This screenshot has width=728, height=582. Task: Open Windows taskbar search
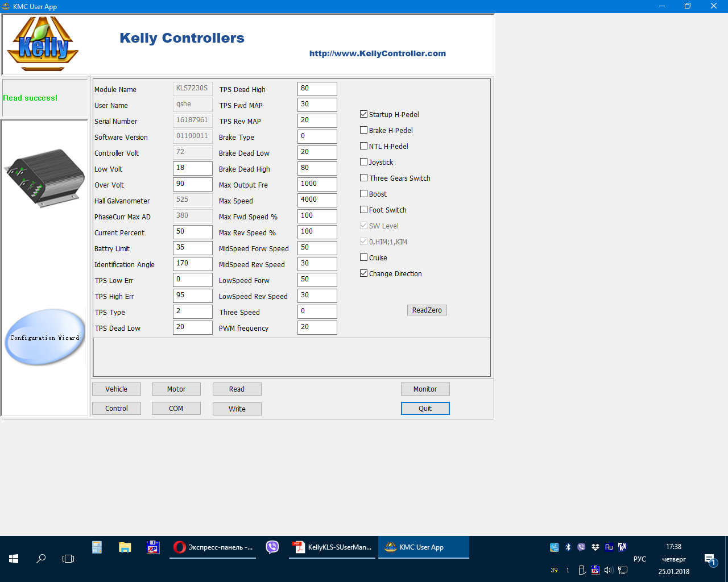click(41, 559)
